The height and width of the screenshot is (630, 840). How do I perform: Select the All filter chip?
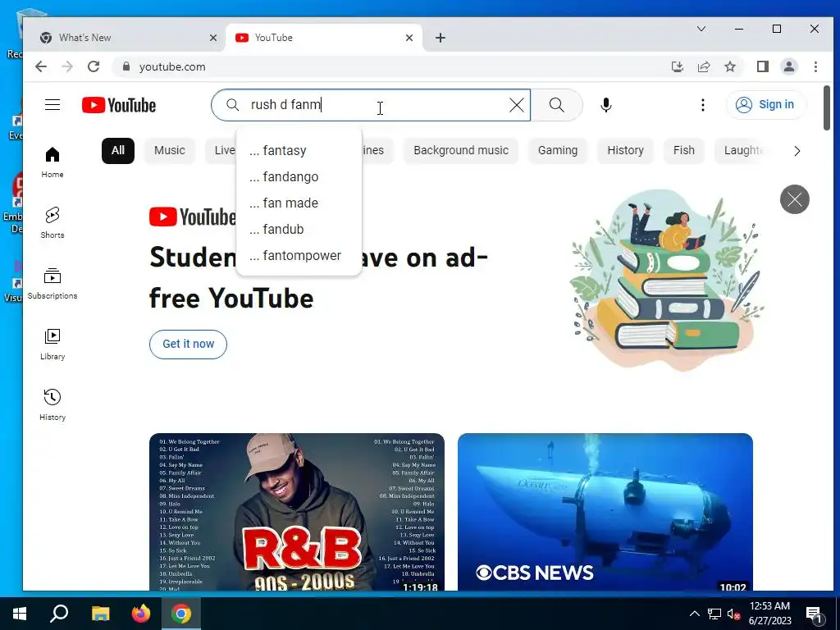118,151
